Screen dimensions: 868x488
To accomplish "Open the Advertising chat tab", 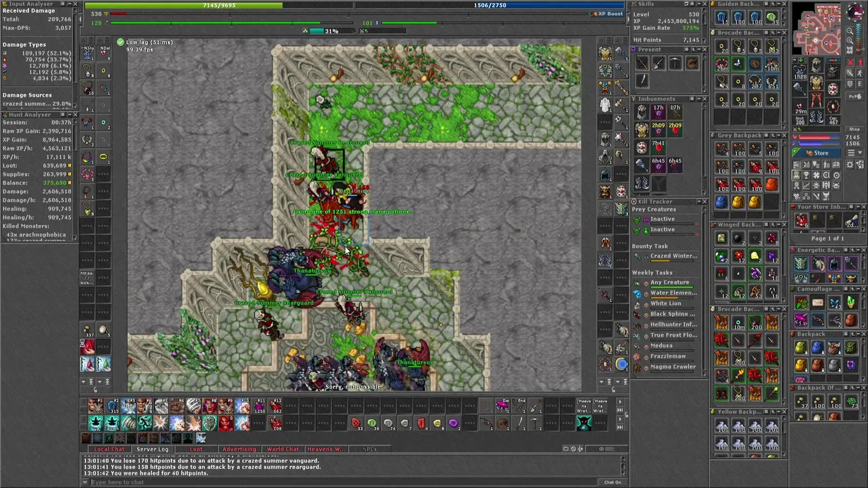I will point(239,449).
